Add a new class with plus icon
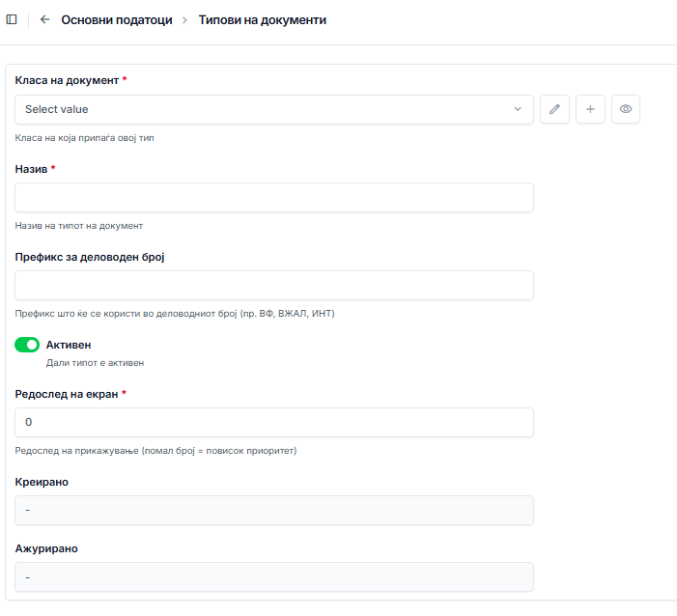Image resolution: width=677 pixels, height=616 pixels. point(590,109)
